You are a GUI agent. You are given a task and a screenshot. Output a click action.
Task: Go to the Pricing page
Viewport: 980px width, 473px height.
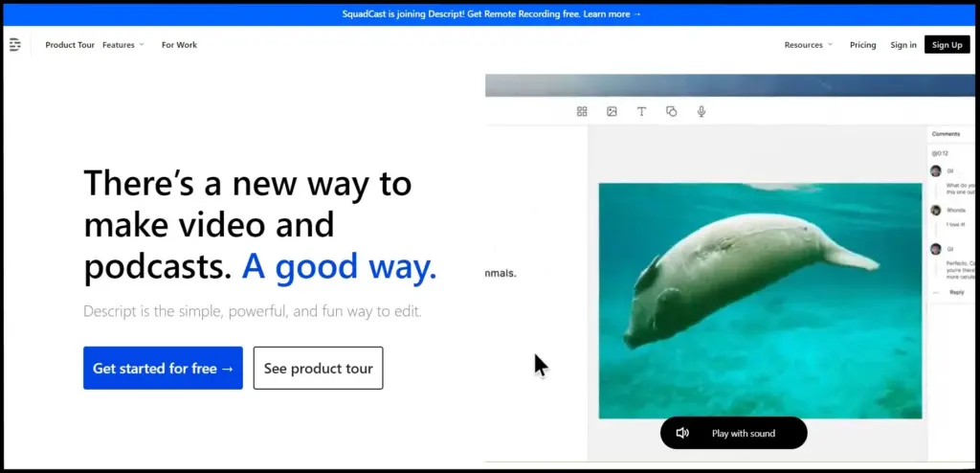pos(862,45)
